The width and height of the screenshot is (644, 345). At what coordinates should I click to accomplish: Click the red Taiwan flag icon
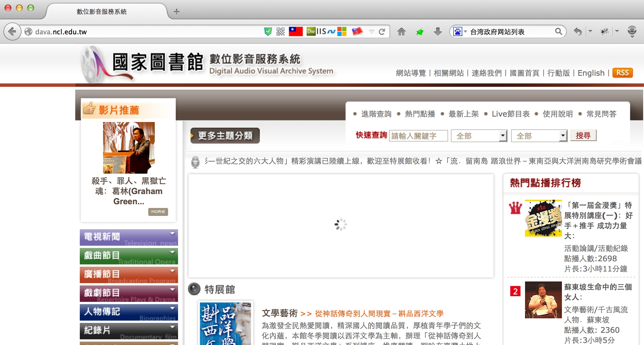point(296,31)
